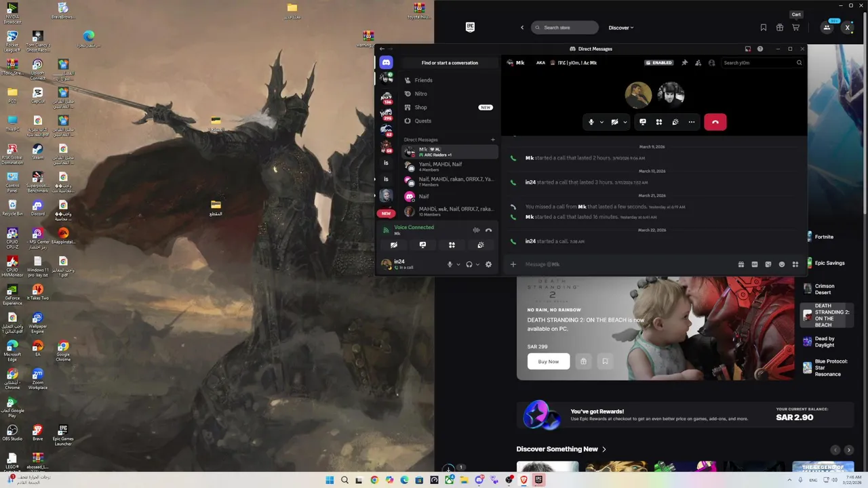Toggle noise suppression in voice panel

pyautogui.click(x=476, y=230)
